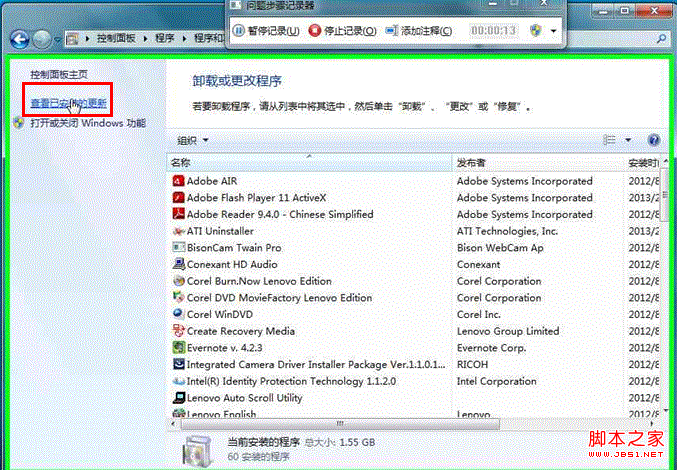Select the BisonCam Twain Pro entry

pyautogui.click(x=234, y=248)
